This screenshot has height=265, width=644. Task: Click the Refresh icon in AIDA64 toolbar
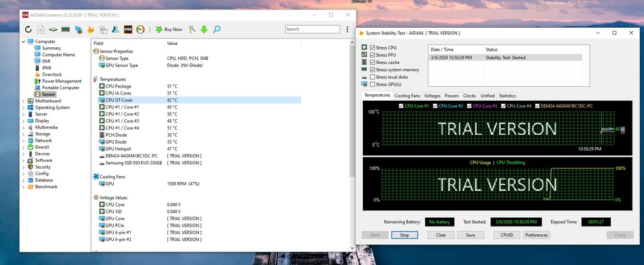[x=28, y=30]
